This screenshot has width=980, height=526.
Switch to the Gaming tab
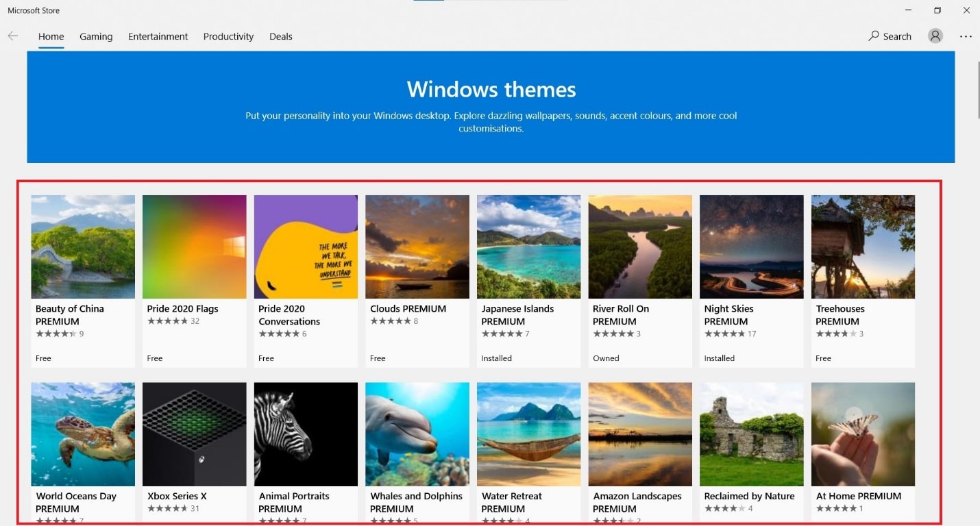[x=96, y=36]
